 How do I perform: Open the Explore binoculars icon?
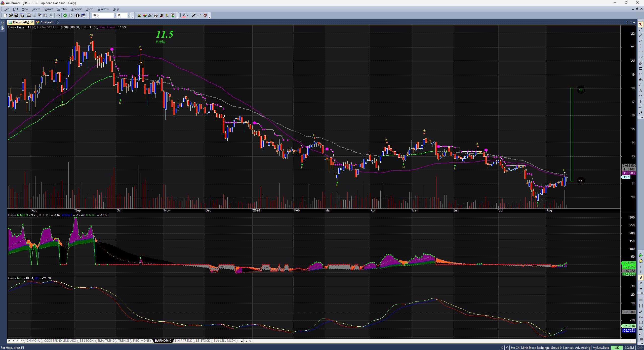(150, 15)
